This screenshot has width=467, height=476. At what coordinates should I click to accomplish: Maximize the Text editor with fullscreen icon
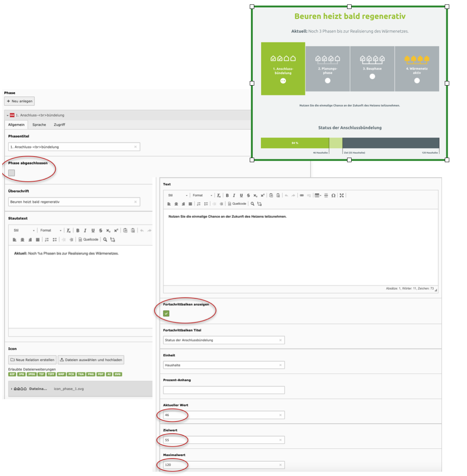point(342,195)
